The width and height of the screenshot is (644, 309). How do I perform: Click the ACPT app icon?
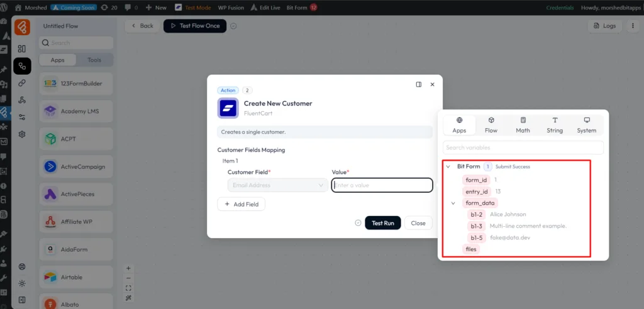50,139
